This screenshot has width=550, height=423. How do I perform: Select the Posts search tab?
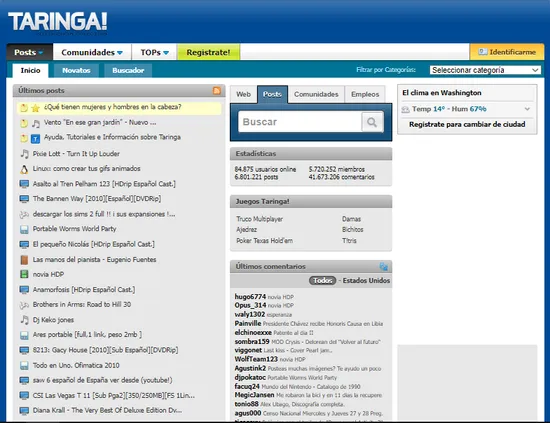pos(272,94)
